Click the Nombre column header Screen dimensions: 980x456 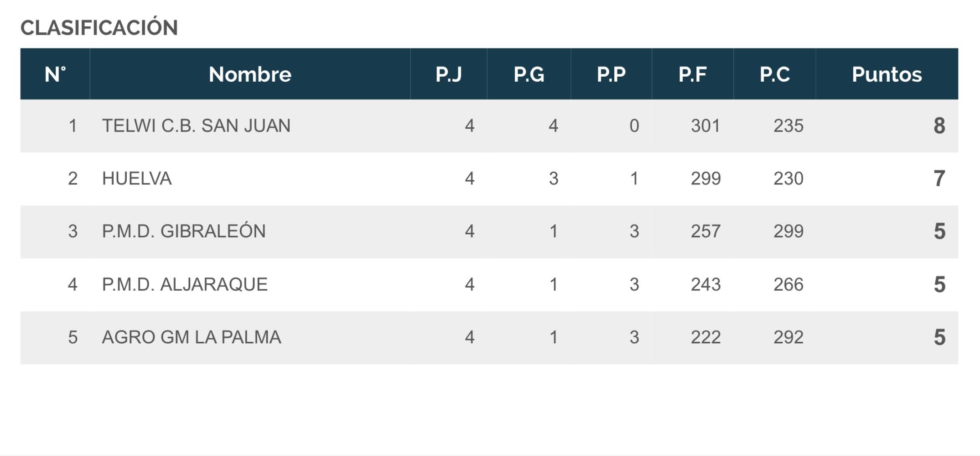coord(250,74)
